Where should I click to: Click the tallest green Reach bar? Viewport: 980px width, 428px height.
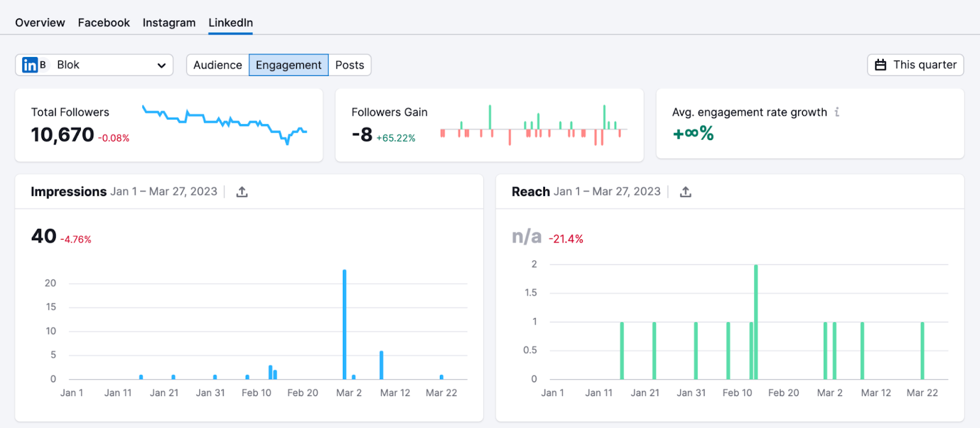tap(756, 321)
